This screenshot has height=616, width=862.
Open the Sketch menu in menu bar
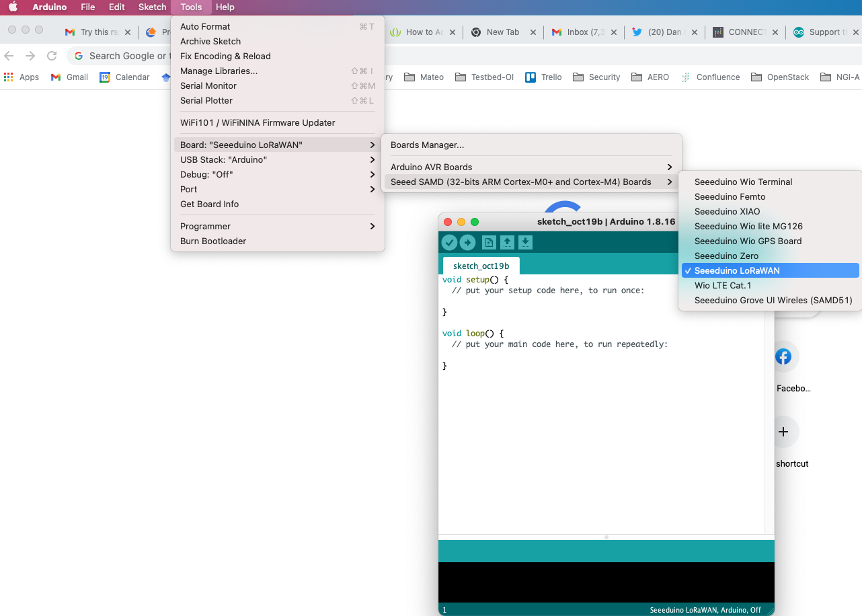pyautogui.click(x=152, y=7)
